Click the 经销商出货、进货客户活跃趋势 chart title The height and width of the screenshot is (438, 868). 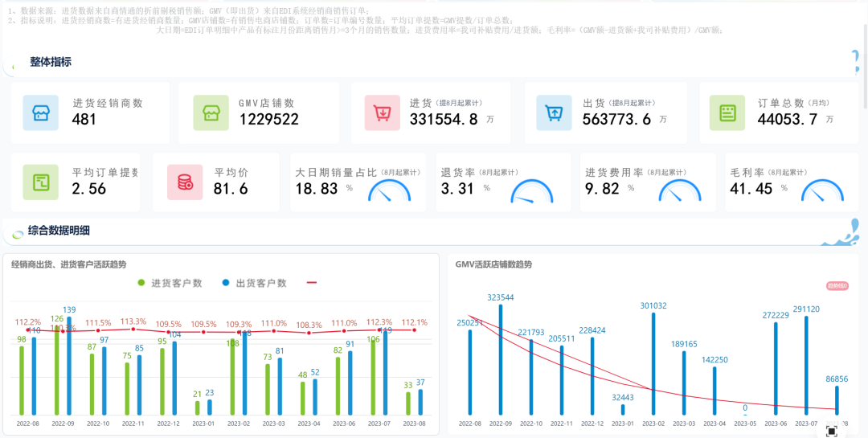pyautogui.click(x=68, y=264)
